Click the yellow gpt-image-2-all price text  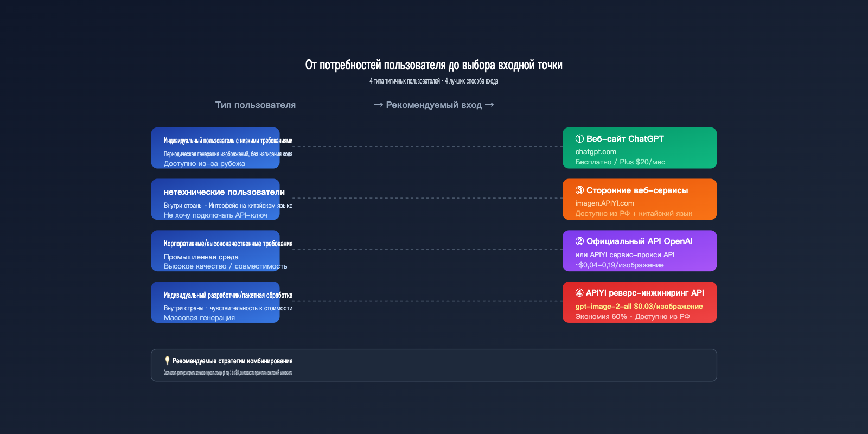click(639, 307)
